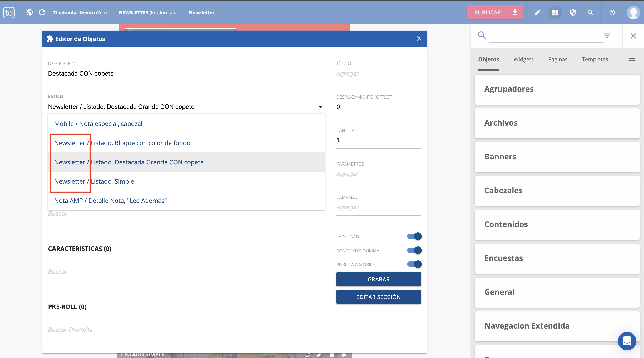Click the Cantidad input field

tap(378, 141)
